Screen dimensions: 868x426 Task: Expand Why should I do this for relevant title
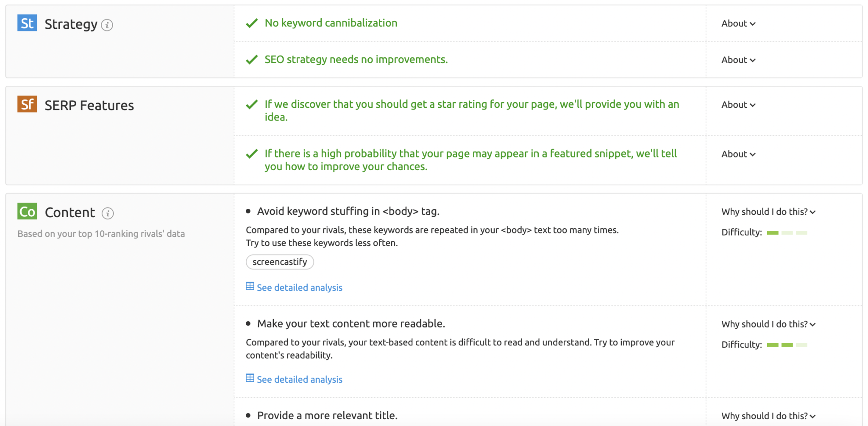[x=768, y=416]
